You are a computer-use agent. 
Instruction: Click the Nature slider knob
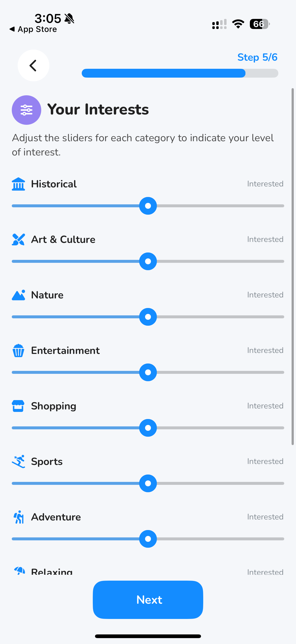click(x=148, y=317)
